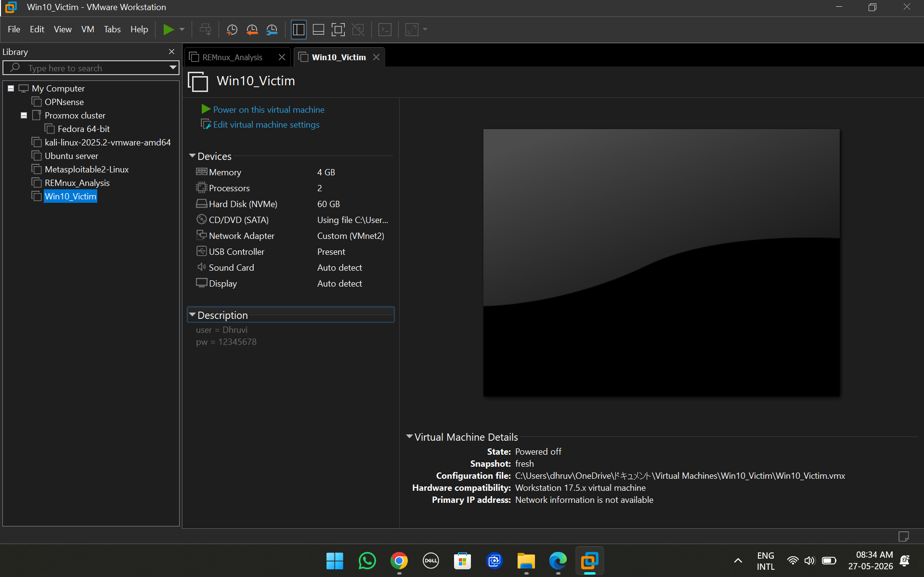Open the library search dropdown arrow

[x=173, y=68]
